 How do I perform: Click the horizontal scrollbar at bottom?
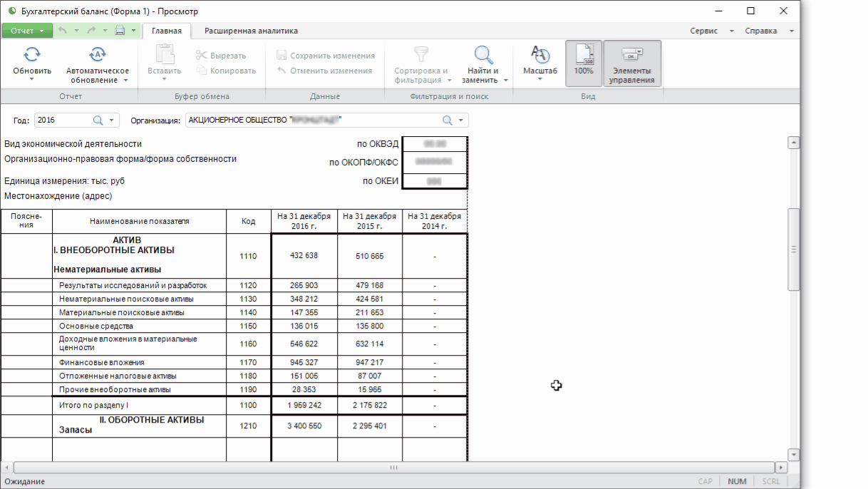[393, 468]
